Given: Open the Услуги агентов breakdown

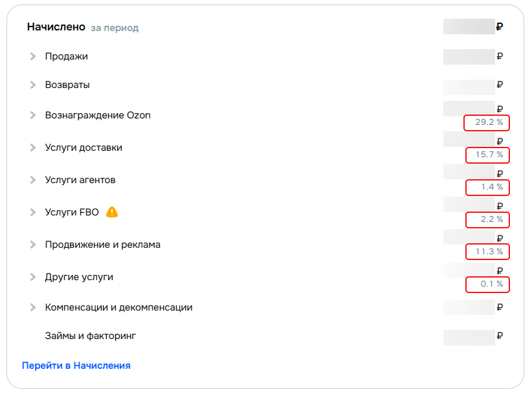Looking at the screenshot, I should tap(32, 180).
